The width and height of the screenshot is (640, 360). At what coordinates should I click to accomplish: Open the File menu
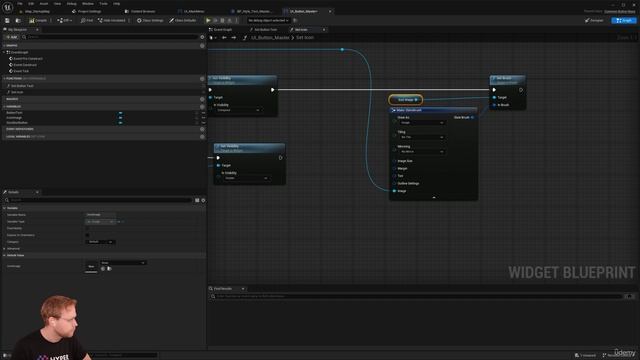tap(20, 4)
